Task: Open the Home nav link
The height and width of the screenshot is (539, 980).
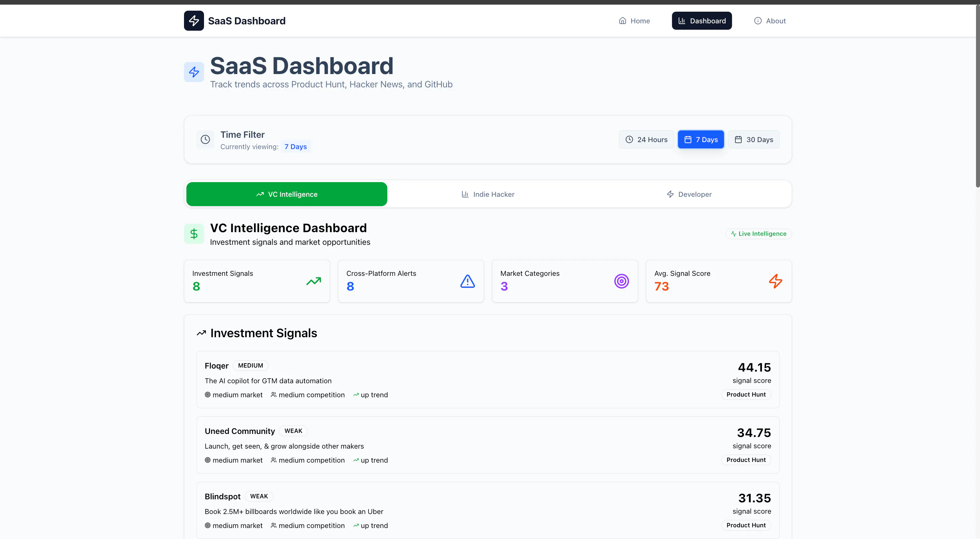Action: 634,21
